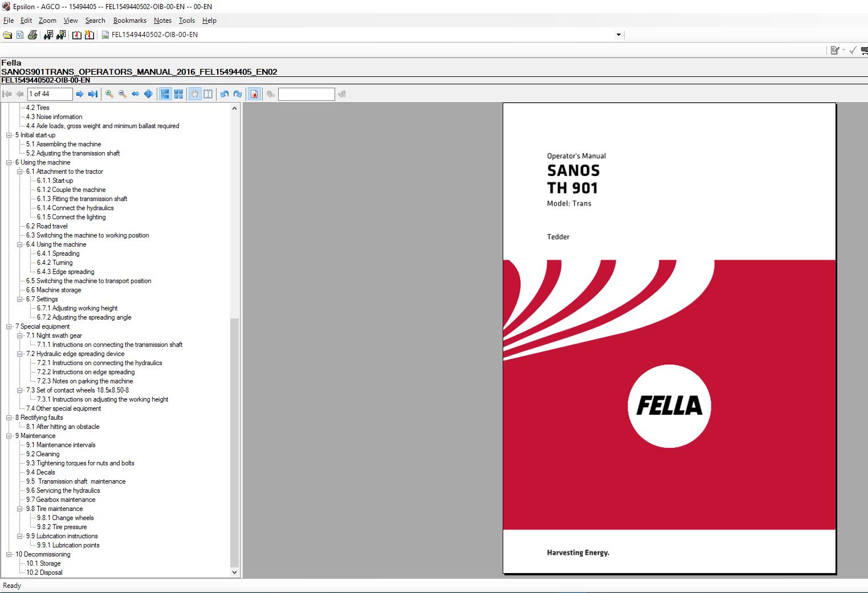
Task: Print the current document
Action: (x=32, y=34)
